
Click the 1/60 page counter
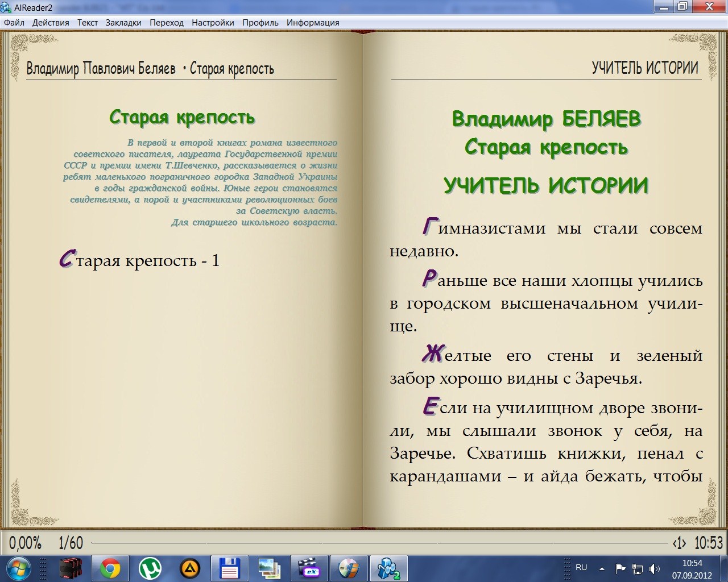click(71, 543)
